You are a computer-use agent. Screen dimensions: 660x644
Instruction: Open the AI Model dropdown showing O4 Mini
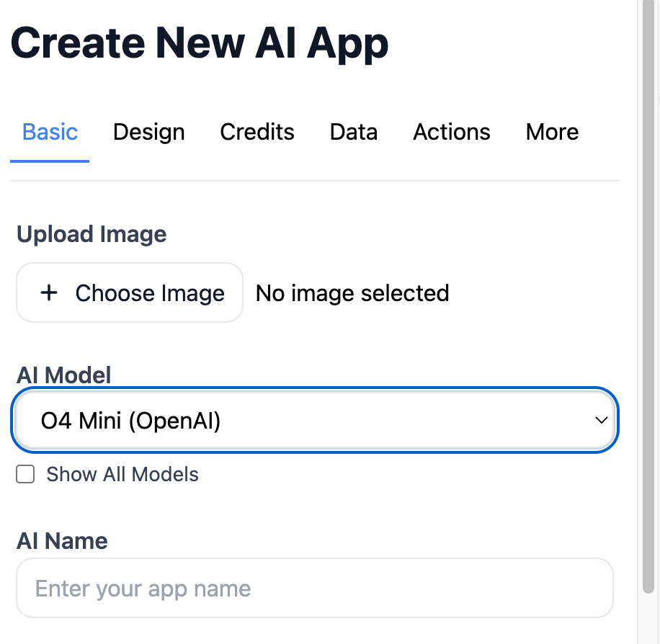[x=314, y=421]
